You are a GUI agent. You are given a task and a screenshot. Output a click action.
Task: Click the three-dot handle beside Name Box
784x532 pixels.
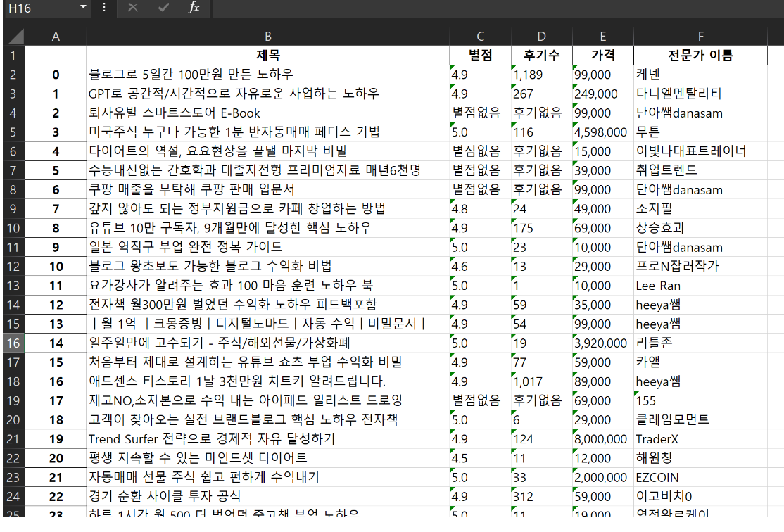[x=104, y=8]
